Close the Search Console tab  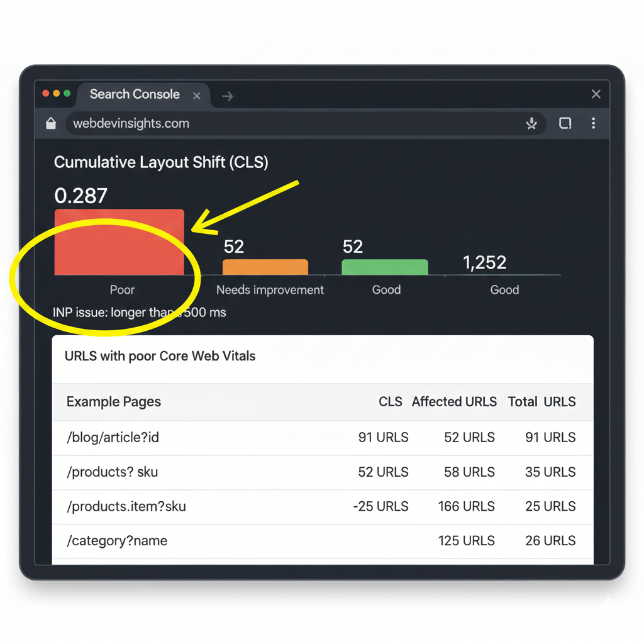(197, 96)
